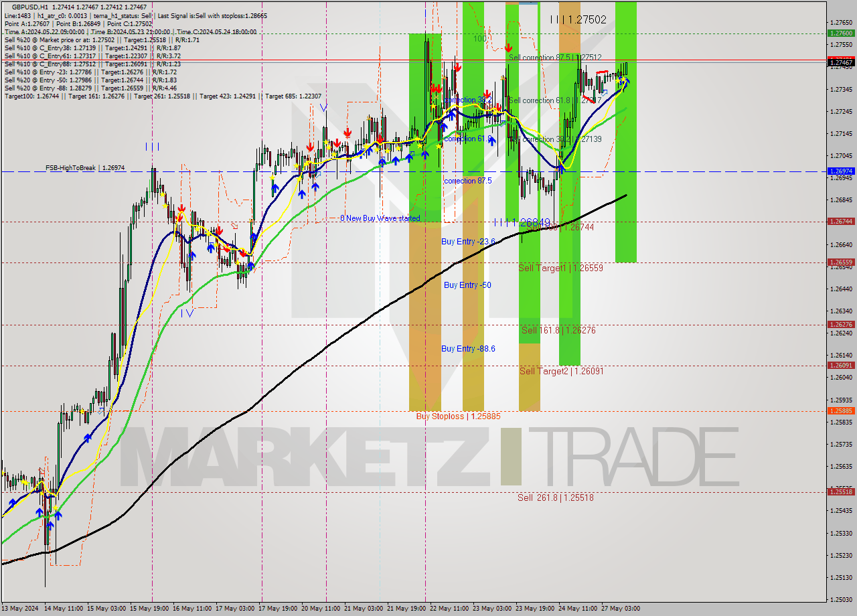Click the 1.25030 price scale value
Screen dimensions: 857x616
pyautogui.click(x=841, y=599)
